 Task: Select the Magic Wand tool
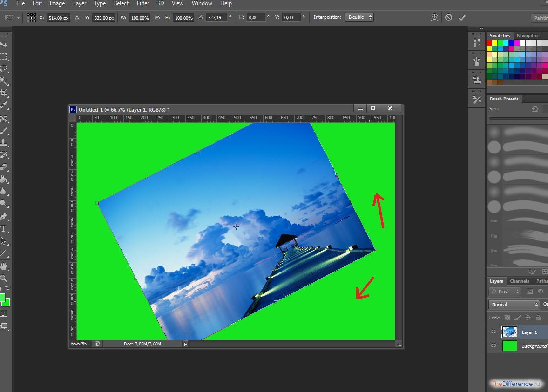(4, 81)
